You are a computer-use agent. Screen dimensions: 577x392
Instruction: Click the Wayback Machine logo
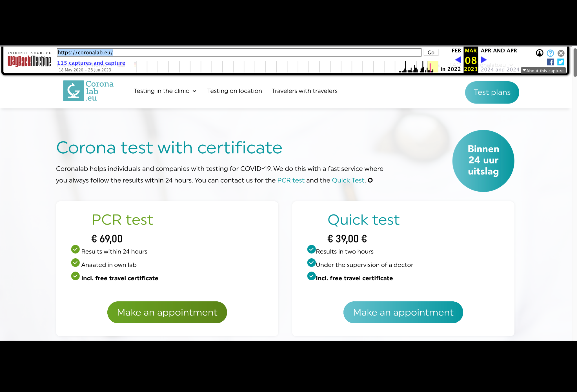click(x=29, y=61)
